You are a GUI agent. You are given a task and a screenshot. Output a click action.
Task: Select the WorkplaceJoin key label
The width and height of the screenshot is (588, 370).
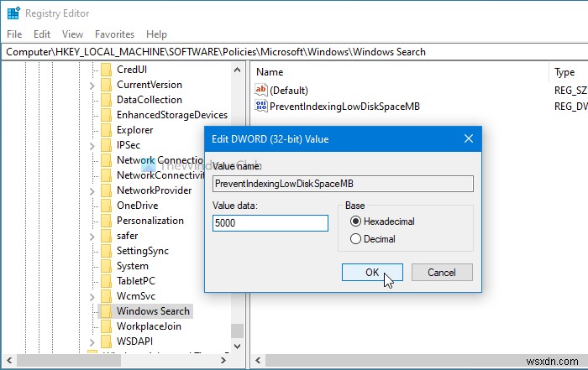click(149, 326)
